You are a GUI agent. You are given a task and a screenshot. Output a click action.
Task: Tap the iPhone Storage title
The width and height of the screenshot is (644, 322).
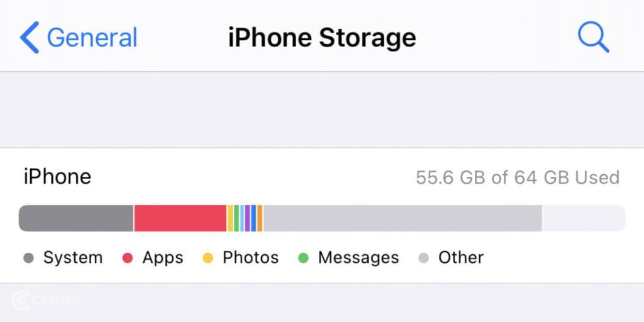click(x=322, y=38)
